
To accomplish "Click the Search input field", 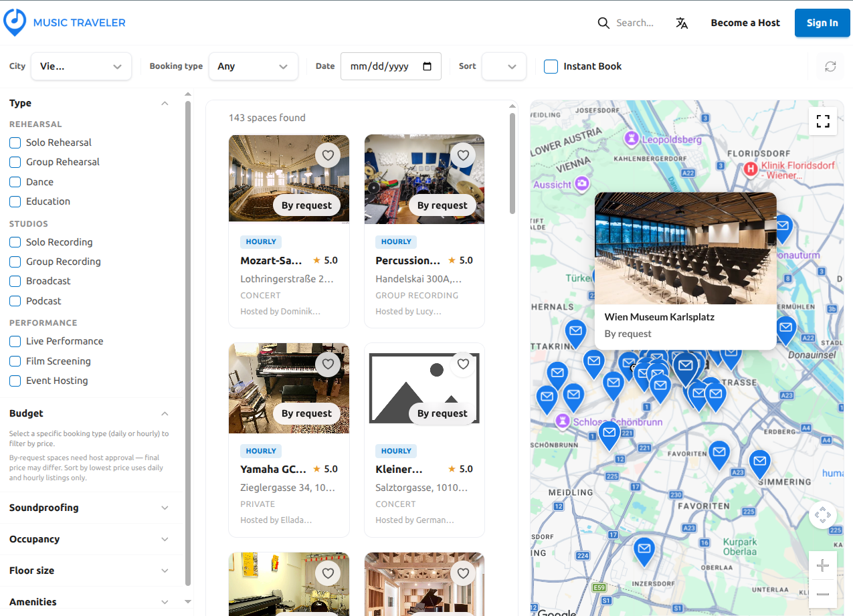I will click(635, 23).
